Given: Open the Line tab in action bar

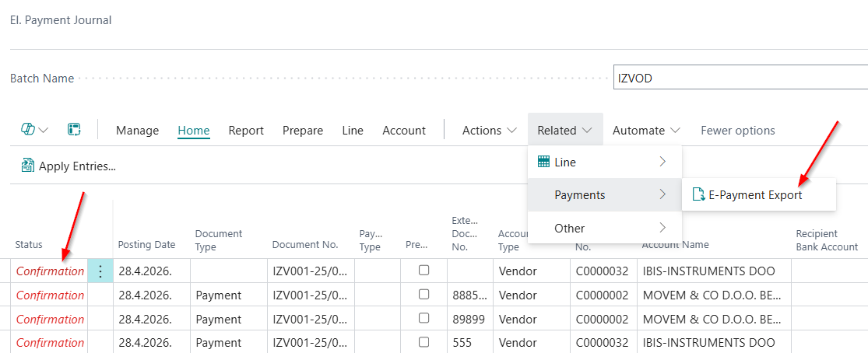Looking at the screenshot, I should pyautogui.click(x=353, y=131).
